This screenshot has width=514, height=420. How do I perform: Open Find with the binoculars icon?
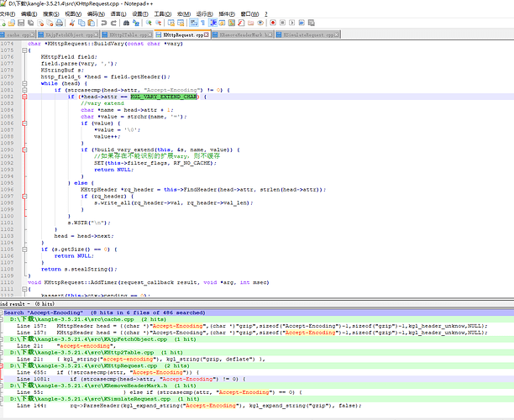[x=126, y=23]
